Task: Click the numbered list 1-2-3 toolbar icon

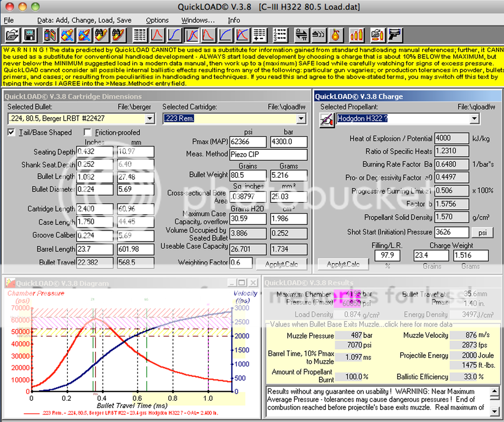Action: 280,35
